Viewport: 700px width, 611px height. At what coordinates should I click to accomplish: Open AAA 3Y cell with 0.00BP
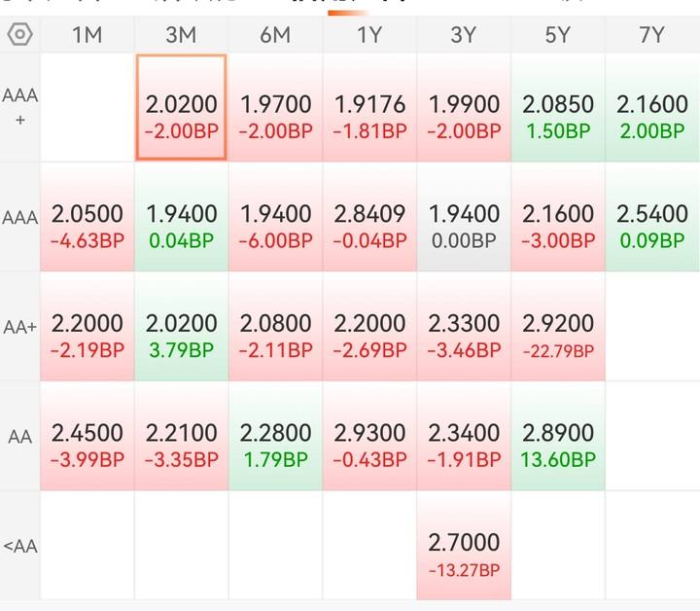point(464,217)
